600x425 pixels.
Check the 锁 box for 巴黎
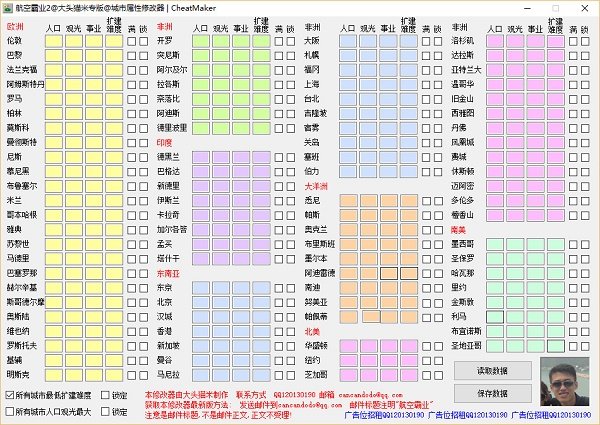click(x=143, y=56)
